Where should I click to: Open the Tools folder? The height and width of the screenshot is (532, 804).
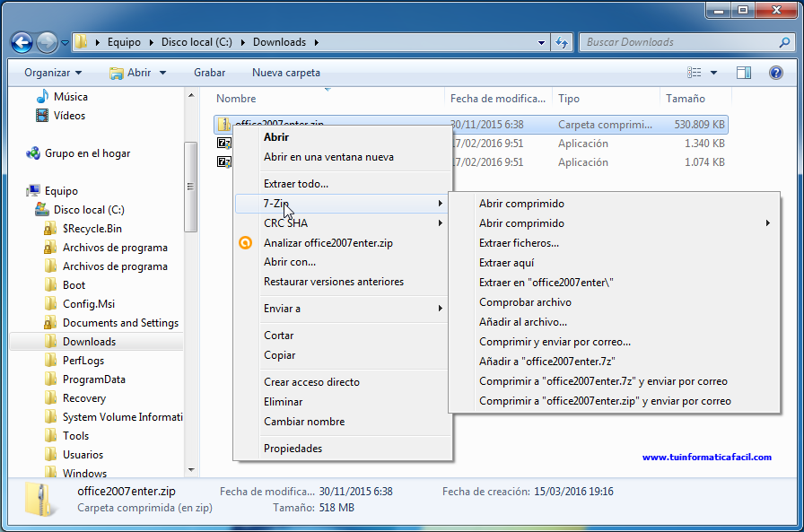click(x=75, y=436)
